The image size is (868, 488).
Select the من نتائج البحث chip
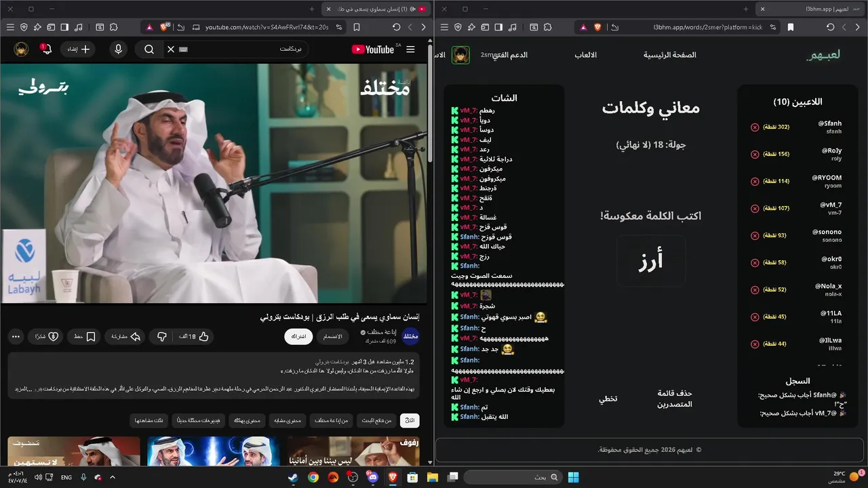(377, 421)
